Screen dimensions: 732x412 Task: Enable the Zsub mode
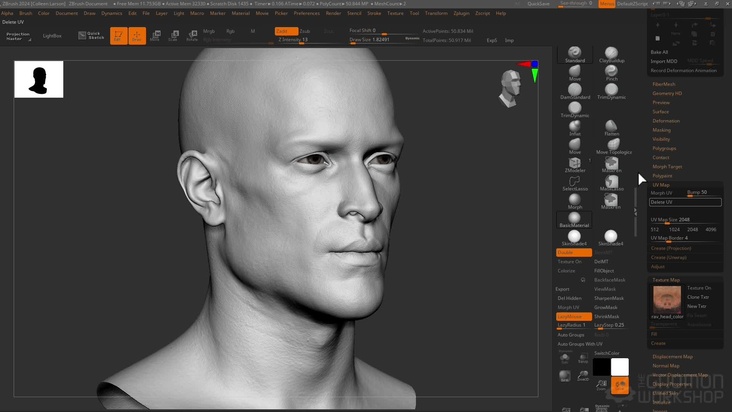tap(305, 31)
